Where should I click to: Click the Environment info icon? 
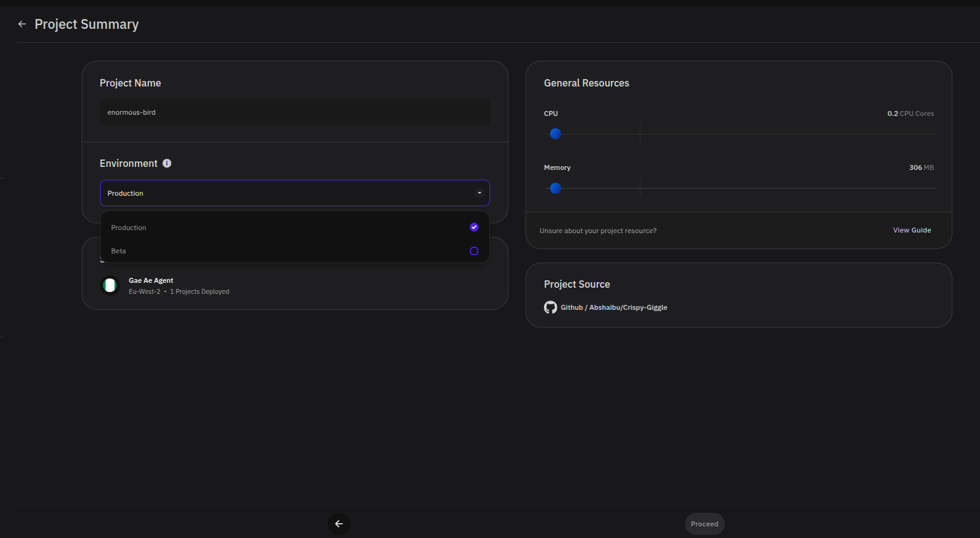pyautogui.click(x=167, y=163)
